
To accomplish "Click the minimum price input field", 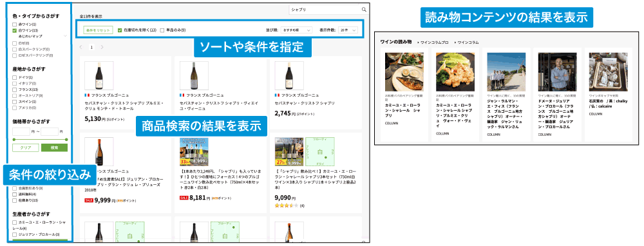I will coord(21,132).
